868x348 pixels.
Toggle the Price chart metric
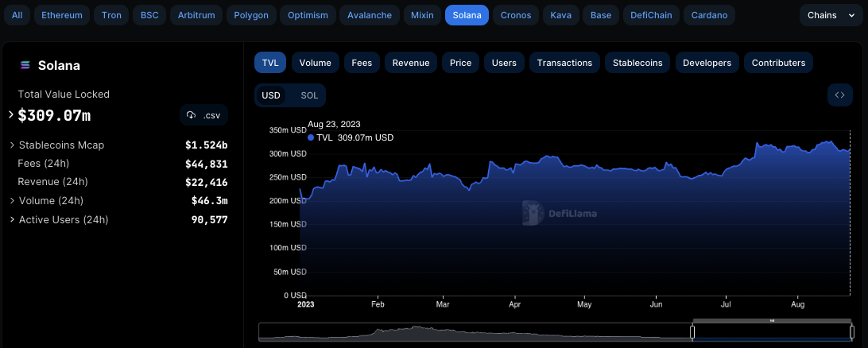tap(460, 63)
